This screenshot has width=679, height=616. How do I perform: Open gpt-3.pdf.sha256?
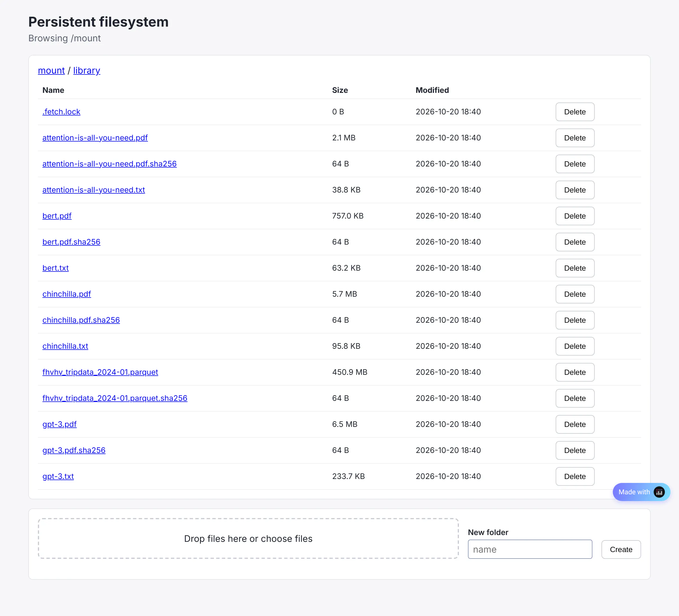click(74, 450)
